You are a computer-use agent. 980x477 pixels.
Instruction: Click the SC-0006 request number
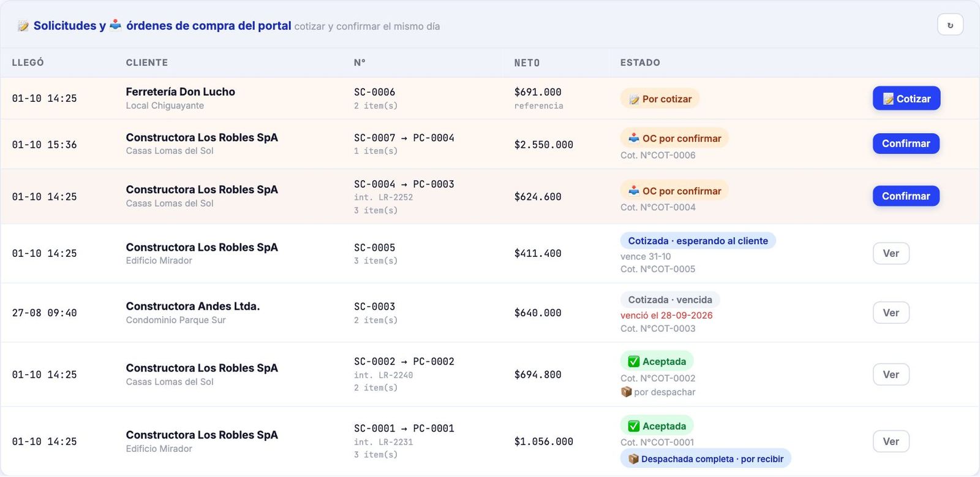point(375,92)
